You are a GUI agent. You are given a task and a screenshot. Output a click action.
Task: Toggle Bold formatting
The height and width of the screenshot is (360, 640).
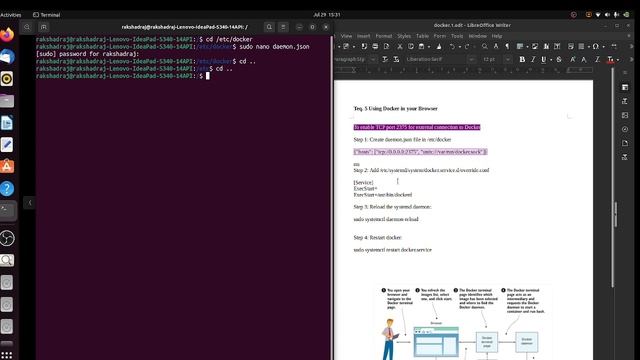coord(522,59)
